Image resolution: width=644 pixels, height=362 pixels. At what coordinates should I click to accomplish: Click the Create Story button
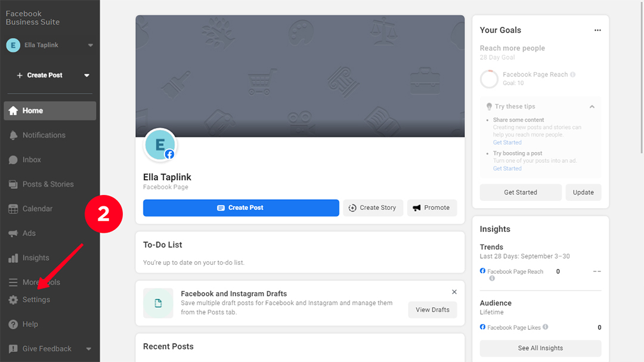click(x=373, y=208)
